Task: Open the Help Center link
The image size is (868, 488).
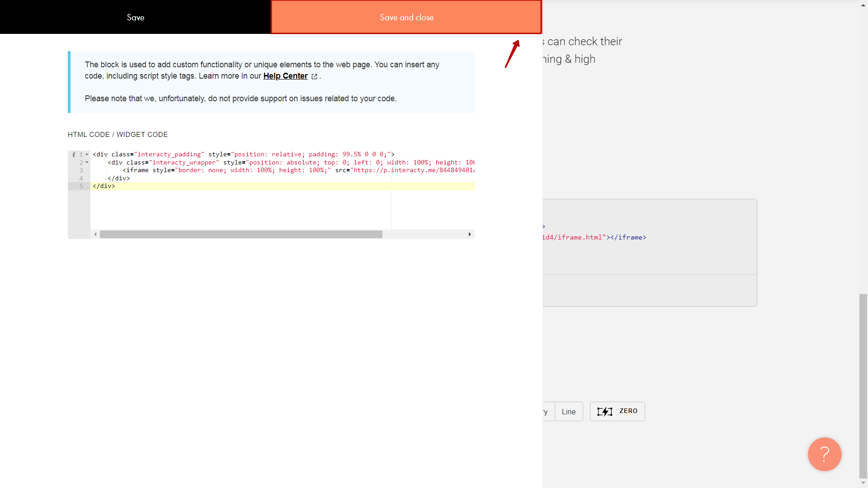Action: click(x=285, y=75)
